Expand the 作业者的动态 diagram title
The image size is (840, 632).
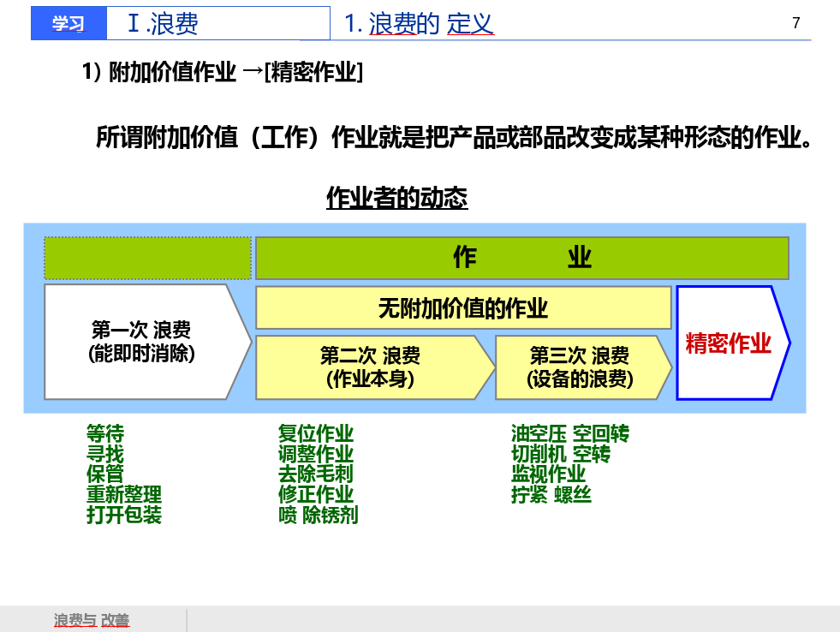[398, 197]
